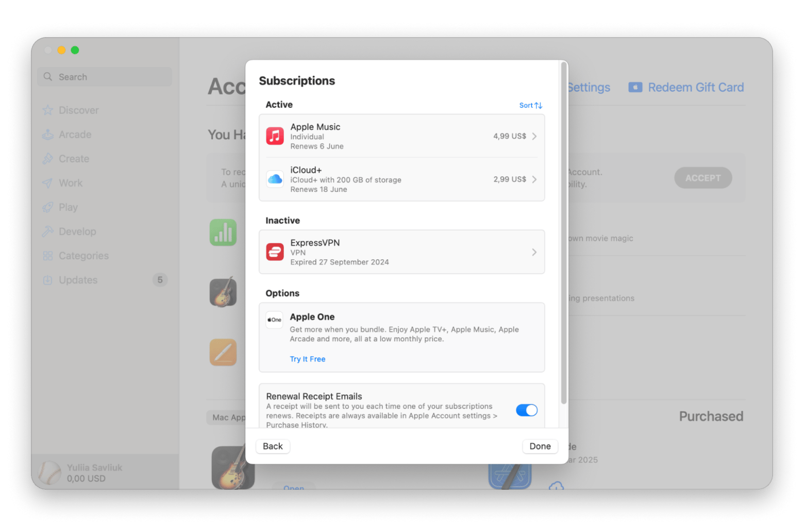
Task: Click the Apple Music app icon
Action: 275,136
